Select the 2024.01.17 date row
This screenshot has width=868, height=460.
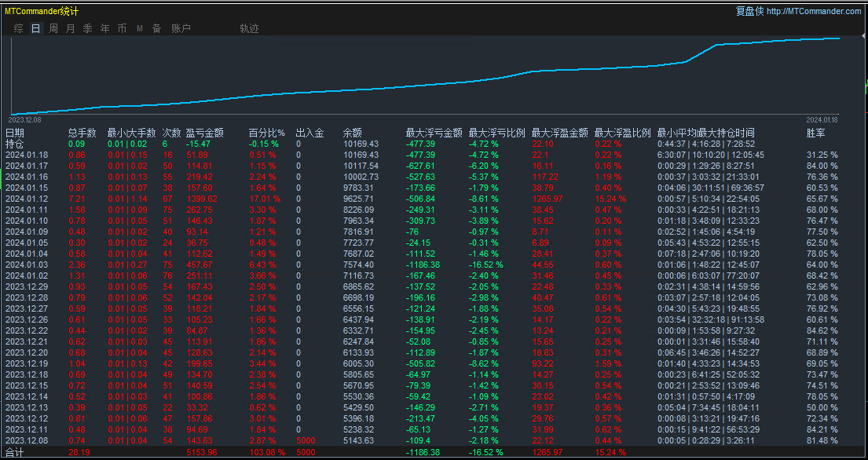coord(27,166)
